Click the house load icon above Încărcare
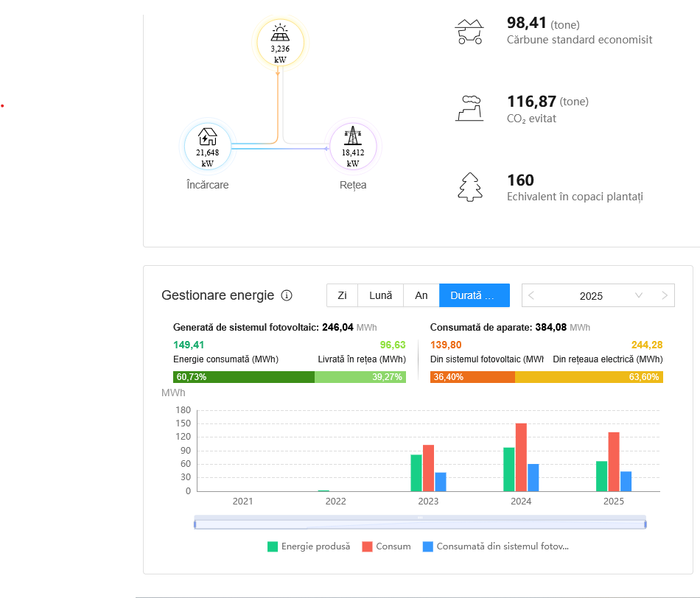Image resolution: width=700 pixels, height=598 pixels. point(207,137)
